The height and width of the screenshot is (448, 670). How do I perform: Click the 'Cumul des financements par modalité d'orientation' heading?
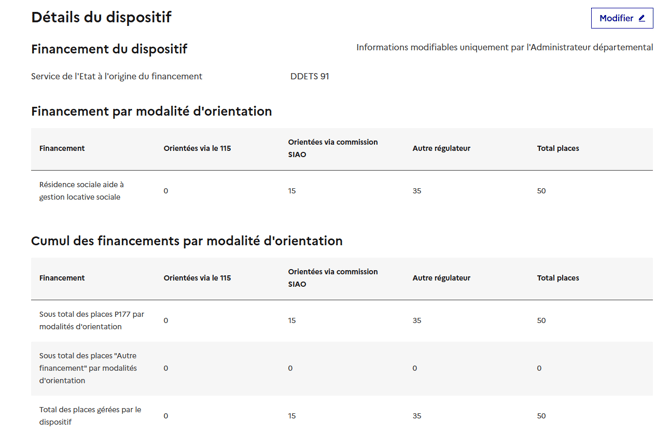click(x=186, y=241)
